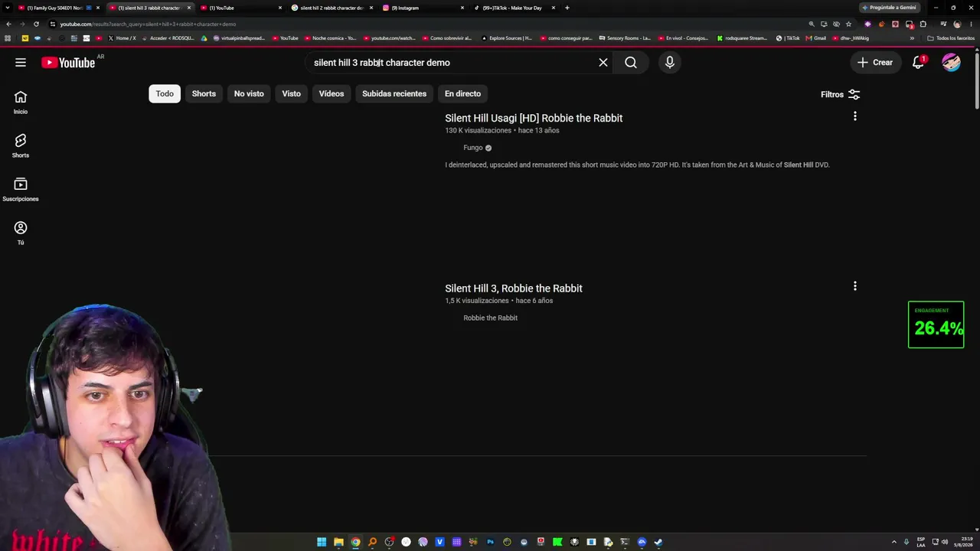Reload the page in Chrome

tap(36, 24)
